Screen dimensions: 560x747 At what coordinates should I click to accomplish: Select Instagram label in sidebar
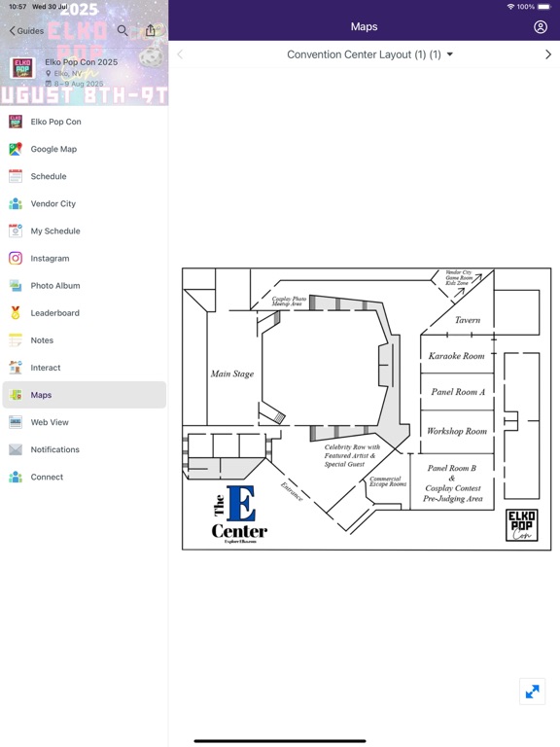[x=50, y=258]
